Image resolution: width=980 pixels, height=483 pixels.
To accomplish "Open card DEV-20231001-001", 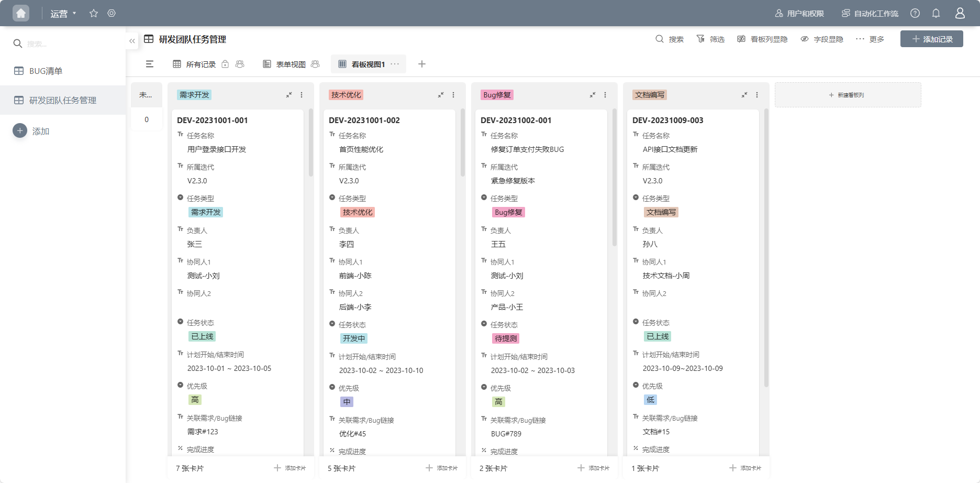I will coord(213,120).
